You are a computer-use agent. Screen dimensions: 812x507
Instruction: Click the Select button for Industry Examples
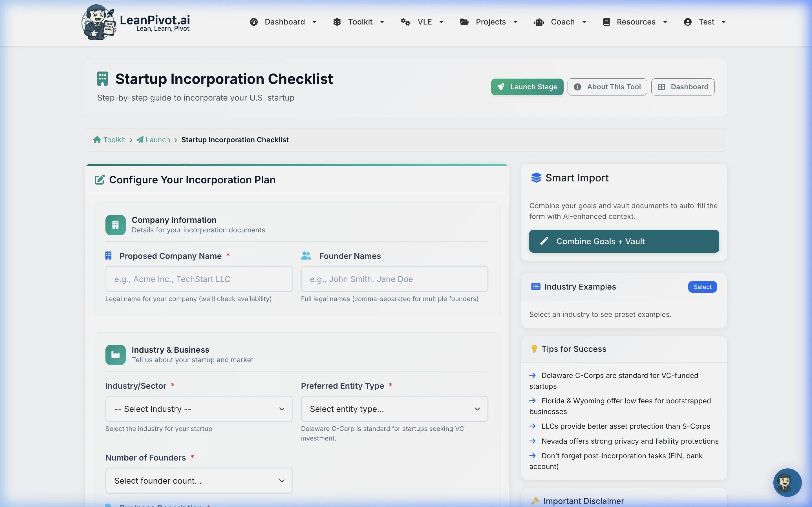[702, 287]
